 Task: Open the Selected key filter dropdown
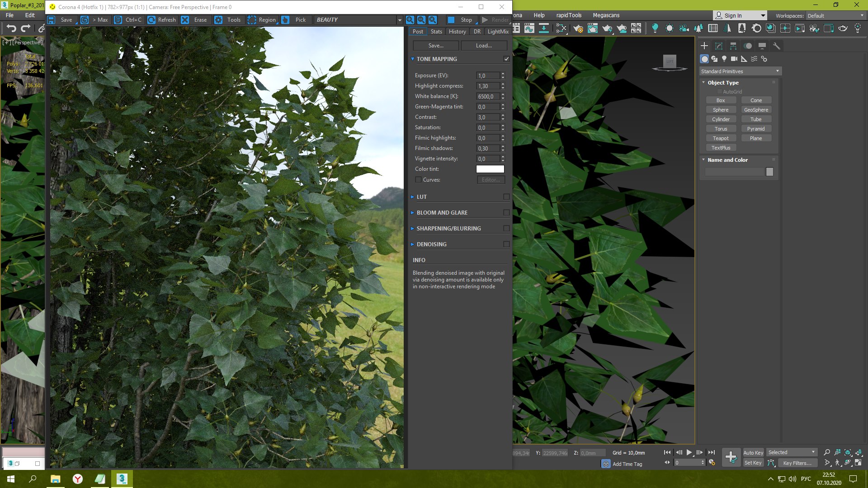[792, 452]
